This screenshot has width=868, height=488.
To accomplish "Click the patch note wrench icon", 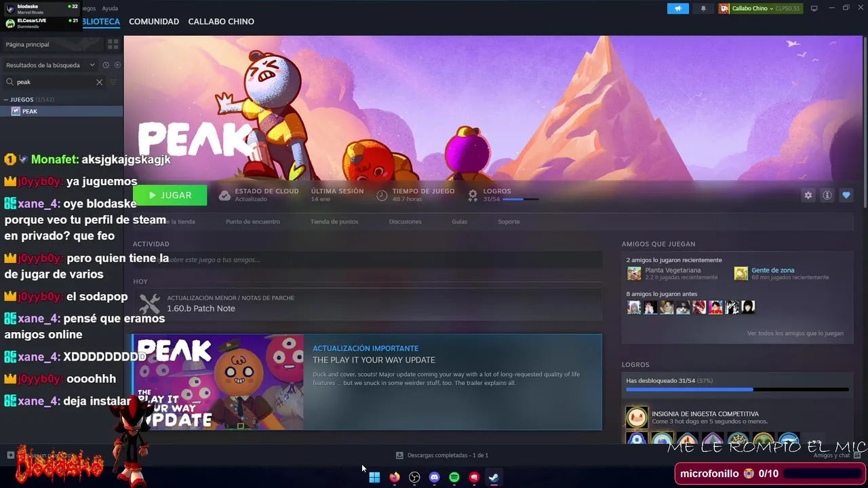I will pyautogui.click(x=149, y=304).
